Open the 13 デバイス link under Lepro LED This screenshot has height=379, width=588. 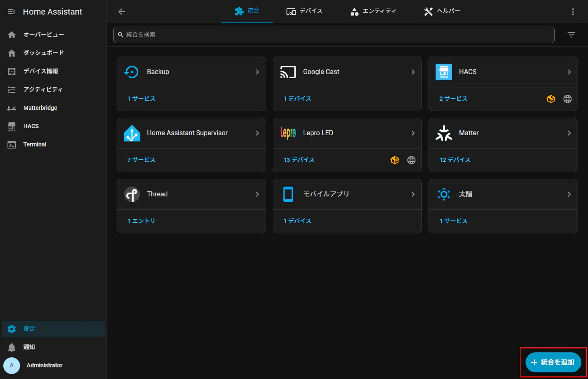click(299, 160)
